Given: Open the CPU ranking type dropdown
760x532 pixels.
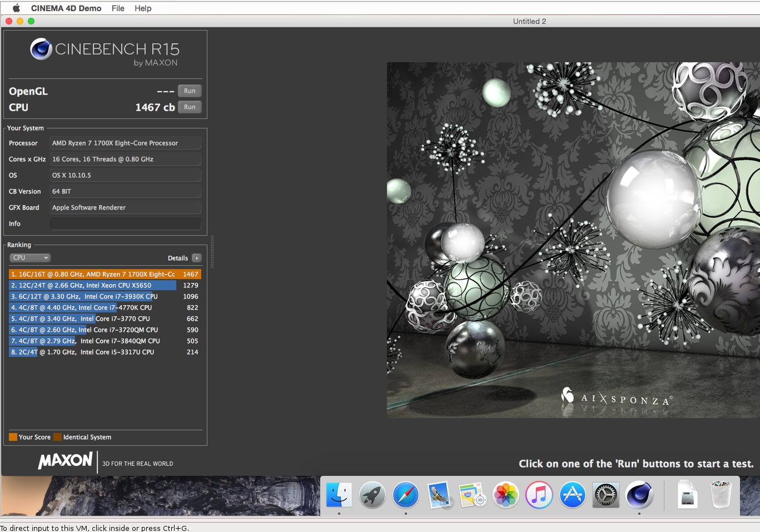Looking at the screenshot, I should [30, 258].
